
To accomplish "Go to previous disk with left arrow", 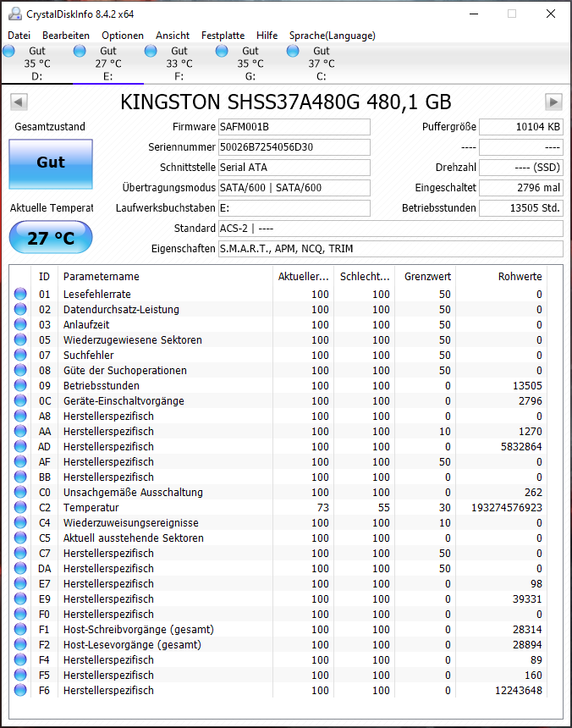I will point(19,102).
